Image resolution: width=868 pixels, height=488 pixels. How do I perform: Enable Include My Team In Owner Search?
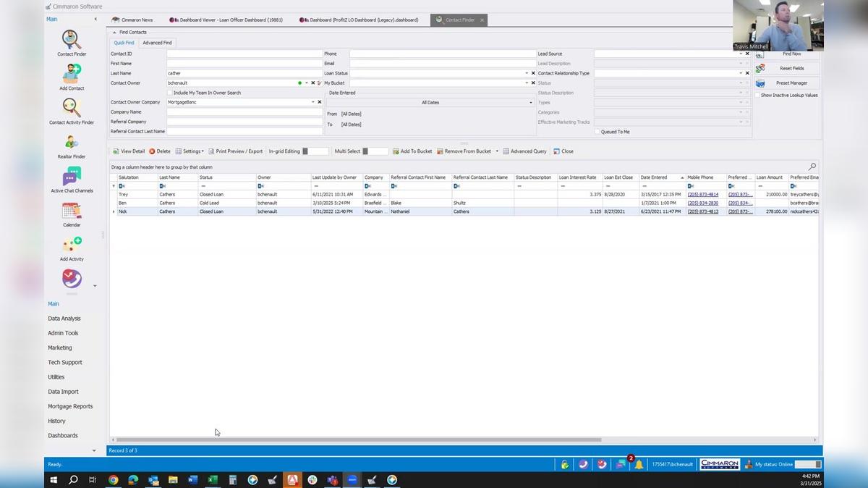pos(170,93)
